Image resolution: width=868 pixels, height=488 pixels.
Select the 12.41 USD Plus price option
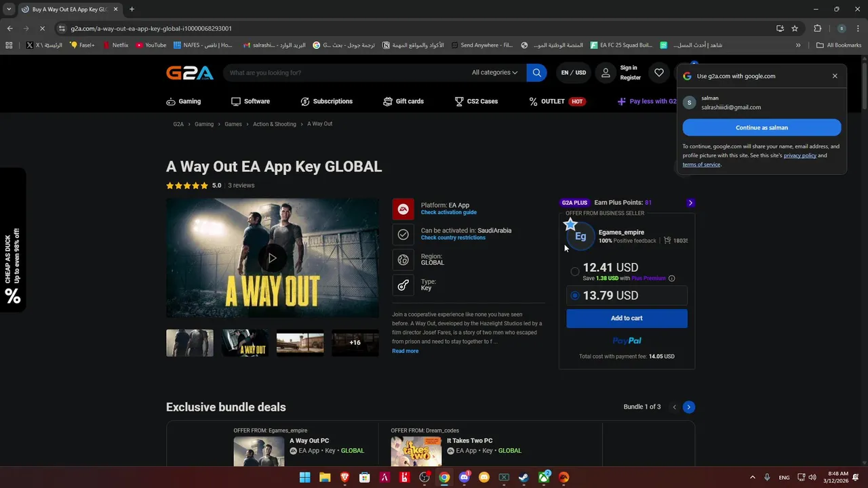(x=575, y=271)
